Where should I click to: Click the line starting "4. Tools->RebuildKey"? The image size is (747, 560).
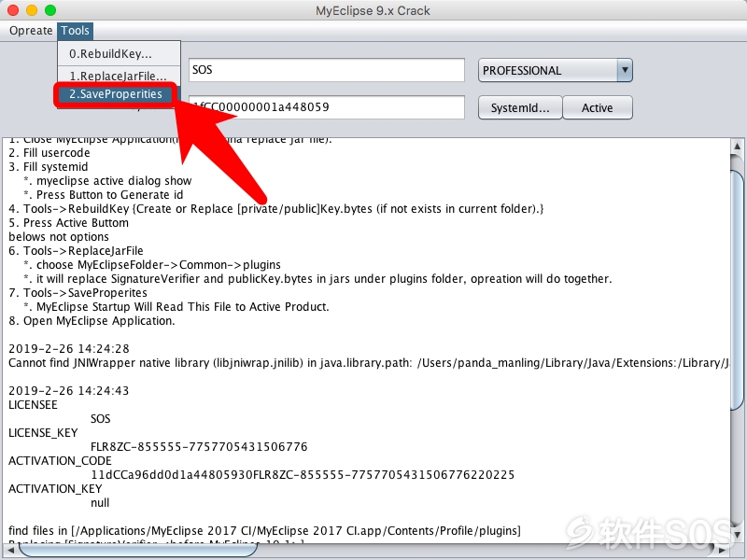point(276,208)
